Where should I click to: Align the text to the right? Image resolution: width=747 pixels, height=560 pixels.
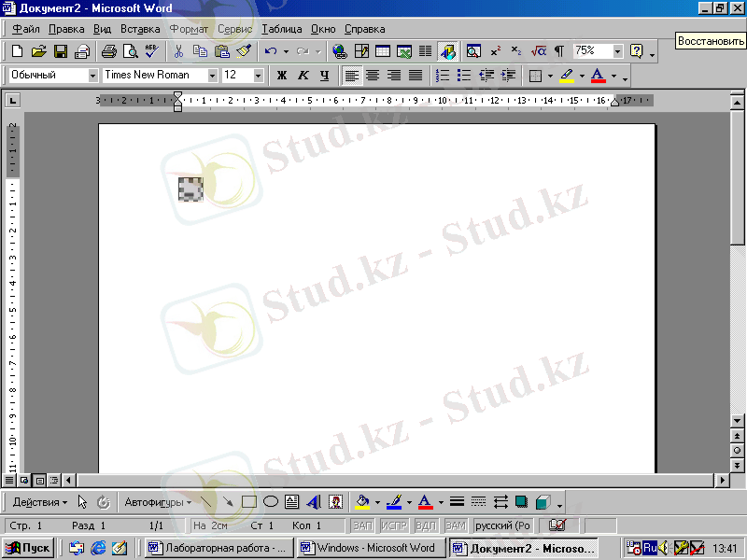coord(394,76)
